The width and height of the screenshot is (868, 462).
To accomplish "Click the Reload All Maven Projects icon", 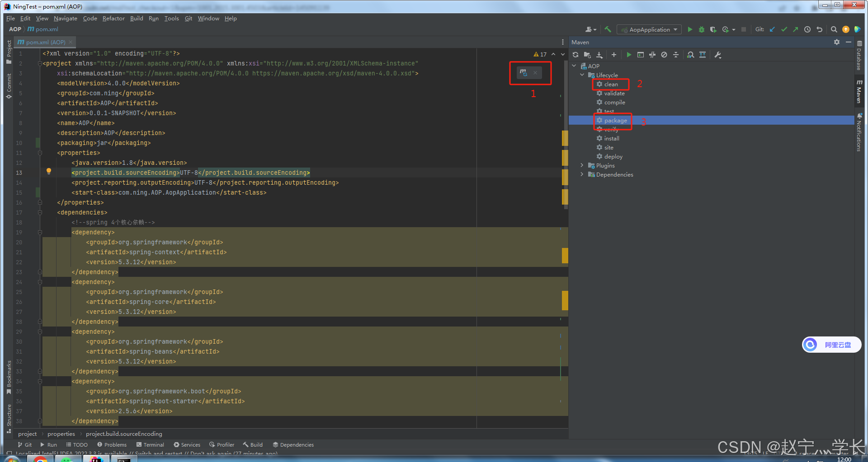I will coord(576,55).
